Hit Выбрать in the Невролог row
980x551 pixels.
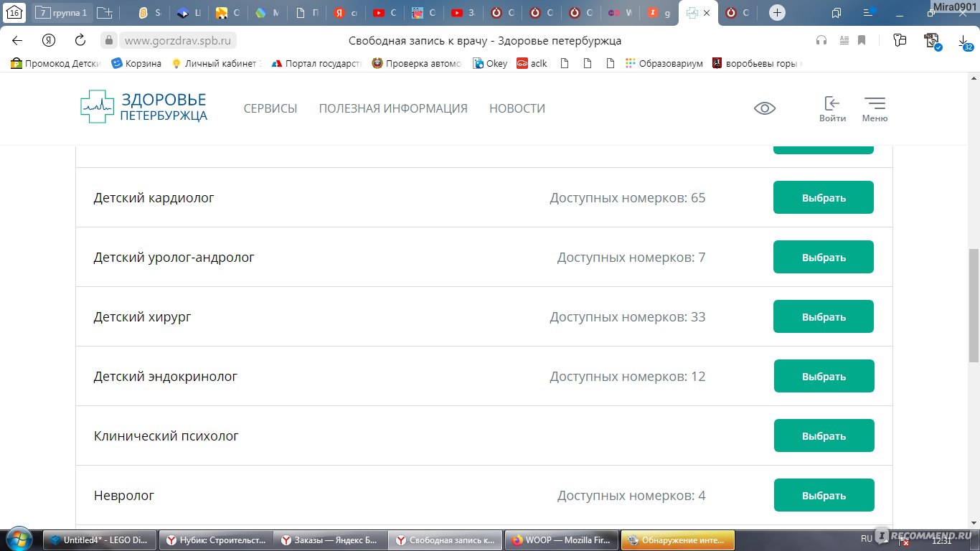[824, 495]
